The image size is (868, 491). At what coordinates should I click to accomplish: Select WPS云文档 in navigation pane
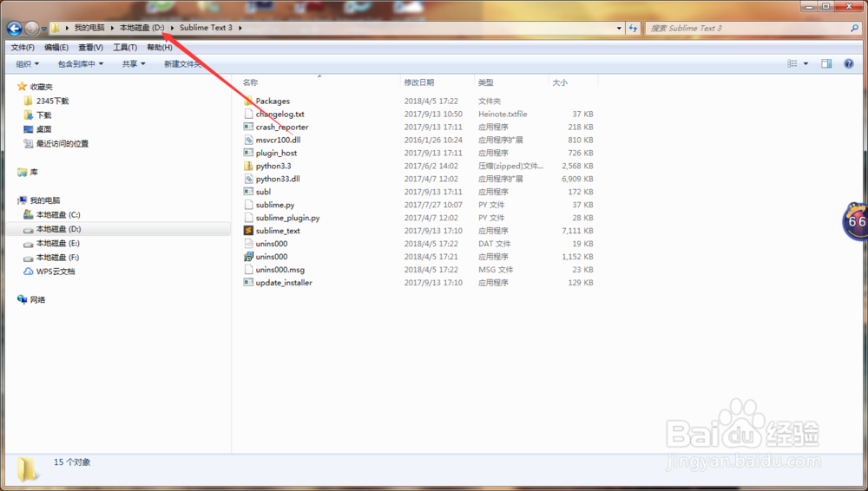click(56, 272)
